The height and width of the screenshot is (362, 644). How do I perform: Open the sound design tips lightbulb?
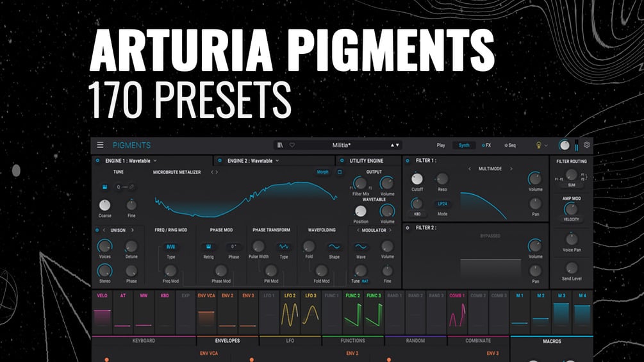tap(539, 145)
